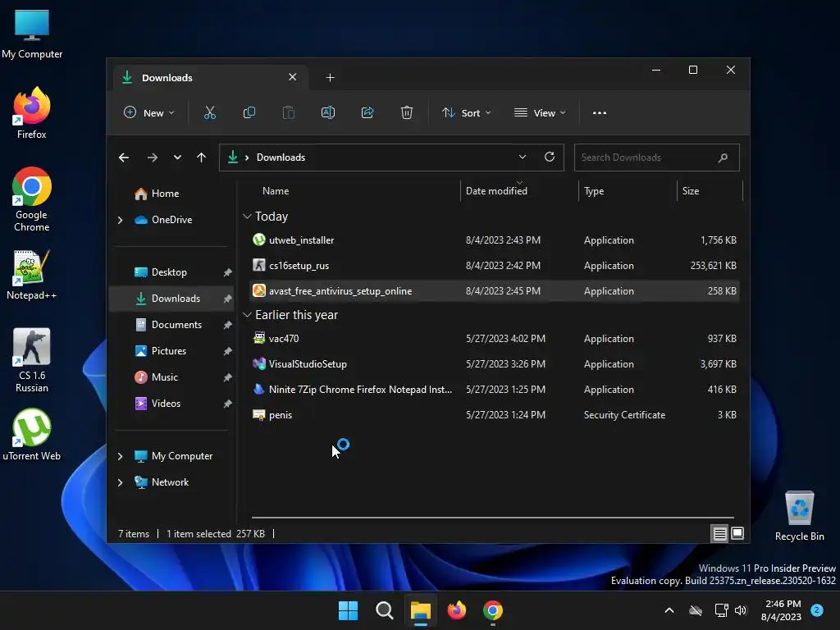
Task: Click the Rename icon in toolbar
Action: [328, 112]
